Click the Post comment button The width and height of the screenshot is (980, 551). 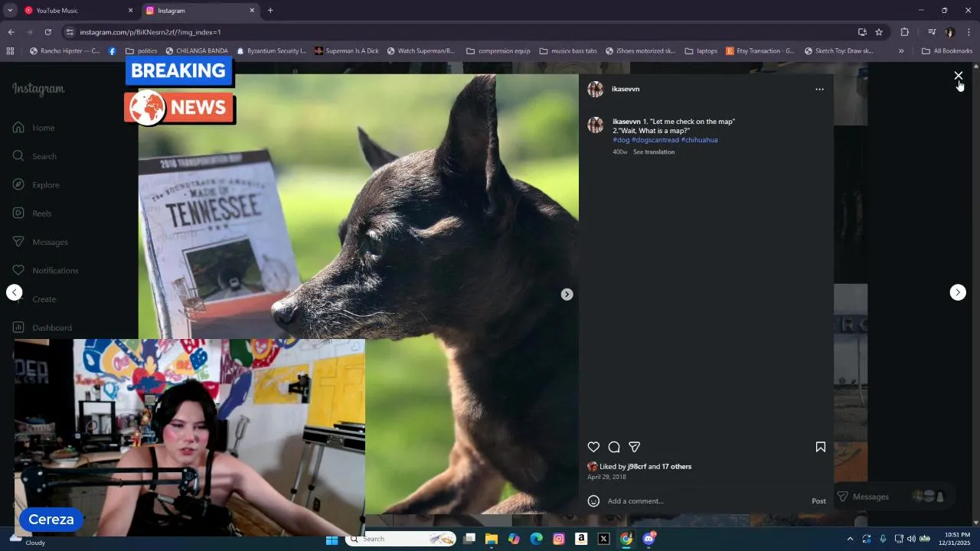point(818,501)
